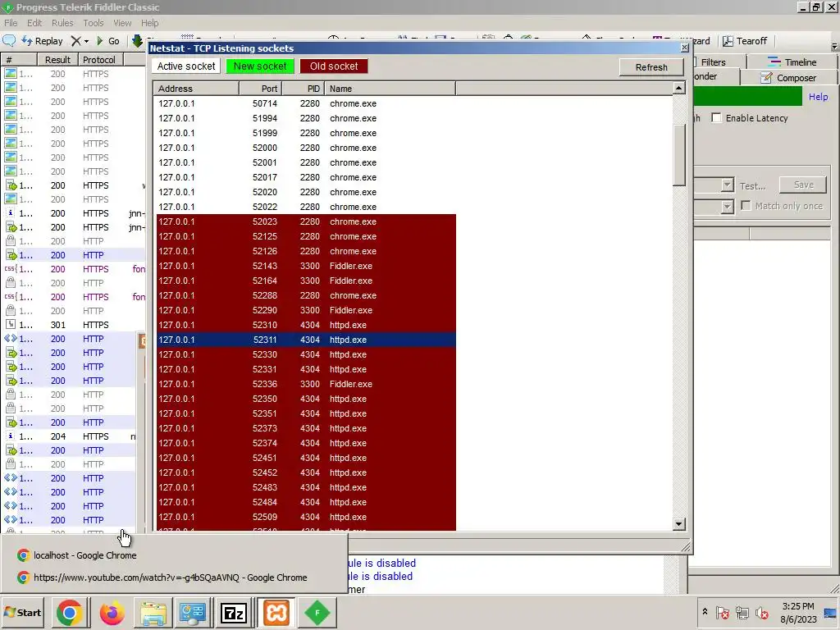Click the Action Center flag tray icon
This screenshot has height=630, width=840.
point(722,613)
